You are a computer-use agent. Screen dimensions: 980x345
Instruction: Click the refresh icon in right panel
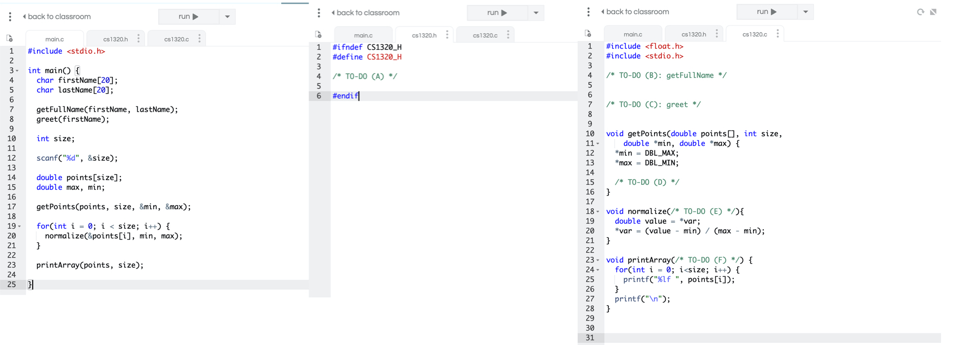[x=921, y=12]
